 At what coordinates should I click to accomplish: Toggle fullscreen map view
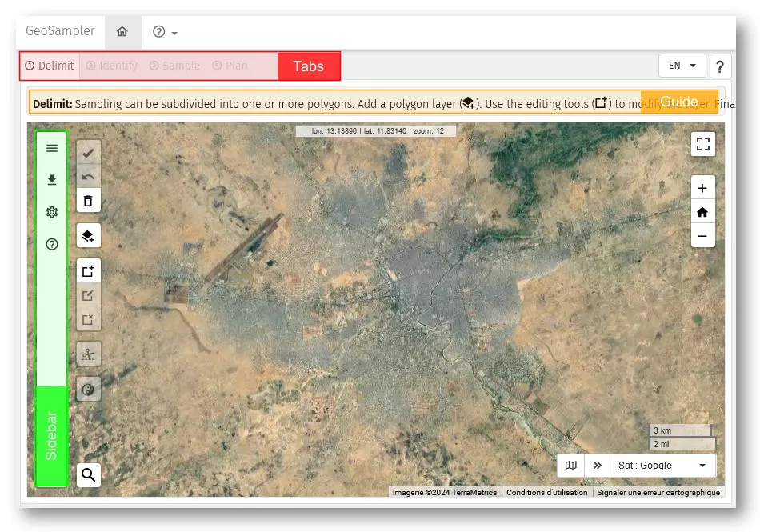point(702,144)
